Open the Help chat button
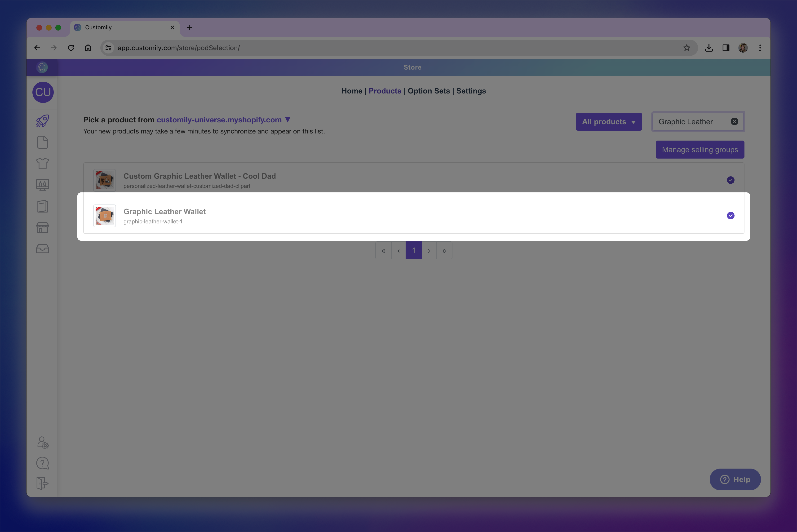797x532 pixels. click(x=735, y=479)
